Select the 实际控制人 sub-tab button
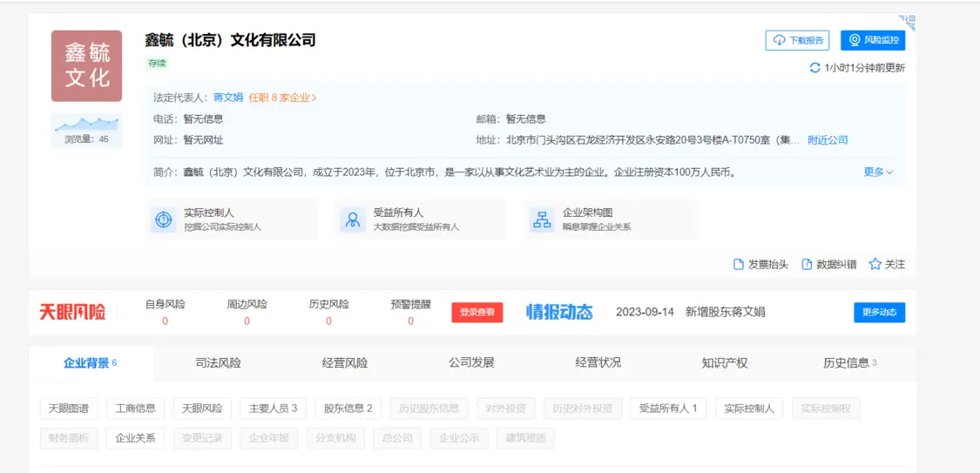980x473 pixels. 749,409
